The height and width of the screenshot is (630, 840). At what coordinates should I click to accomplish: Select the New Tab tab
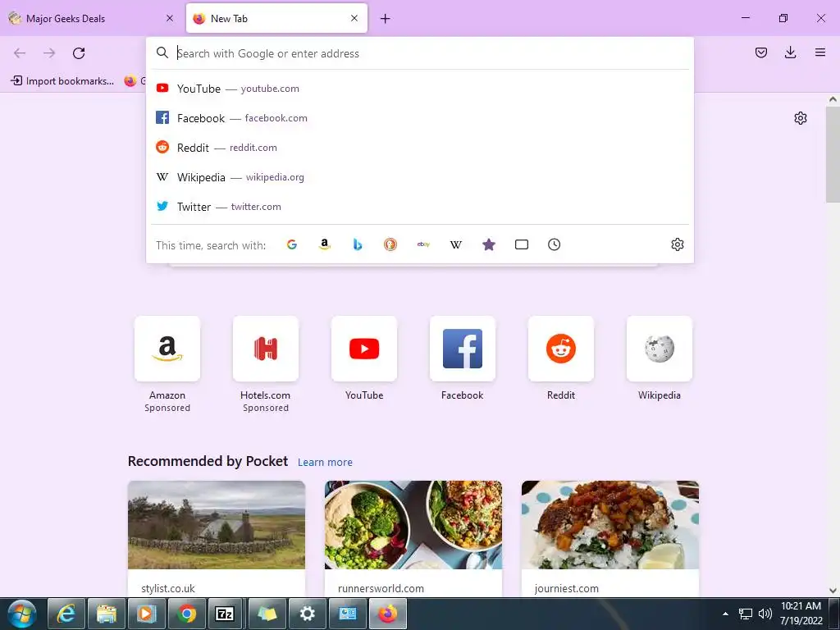tap(277, 18)
